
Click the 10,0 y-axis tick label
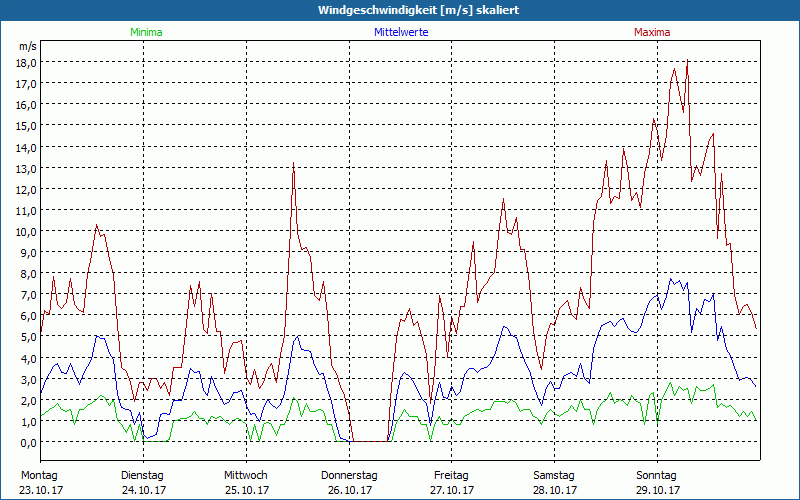tap(25, 231)
